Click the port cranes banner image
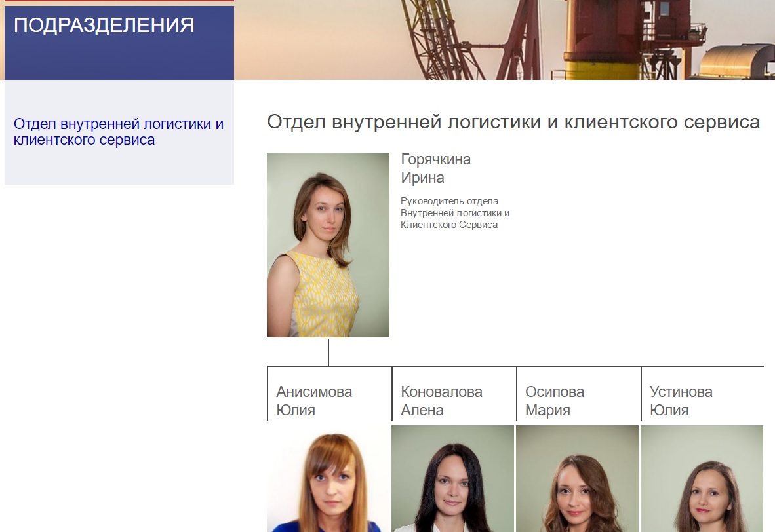This screenshot has height=532, width=775. (x=504, y=39)
